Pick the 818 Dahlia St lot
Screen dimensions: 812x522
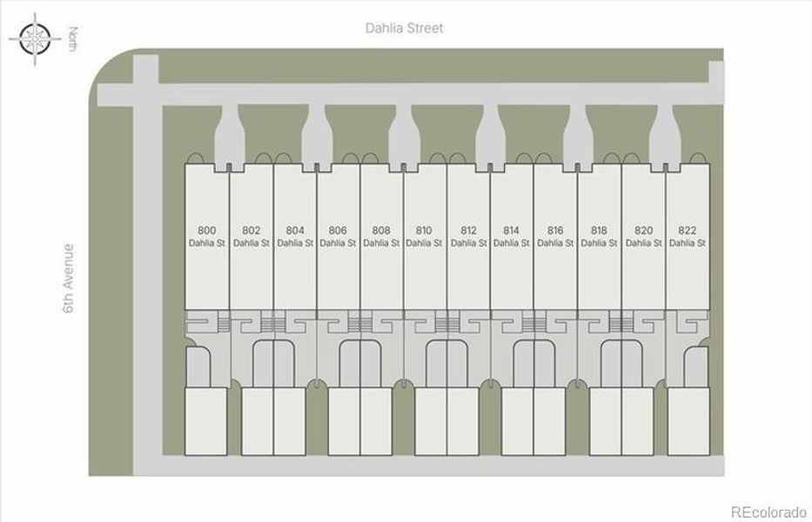[599, 237]
